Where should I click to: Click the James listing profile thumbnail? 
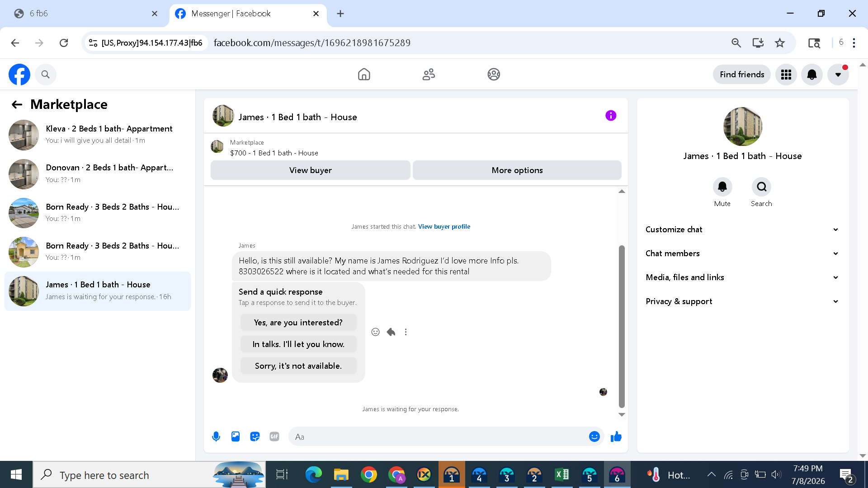tap(742, 127)
